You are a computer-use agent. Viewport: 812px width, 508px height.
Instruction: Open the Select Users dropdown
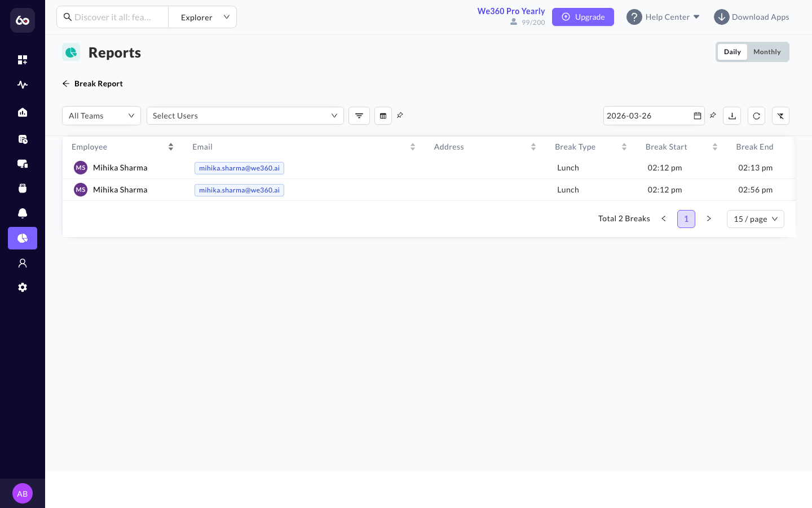[245, 116]
